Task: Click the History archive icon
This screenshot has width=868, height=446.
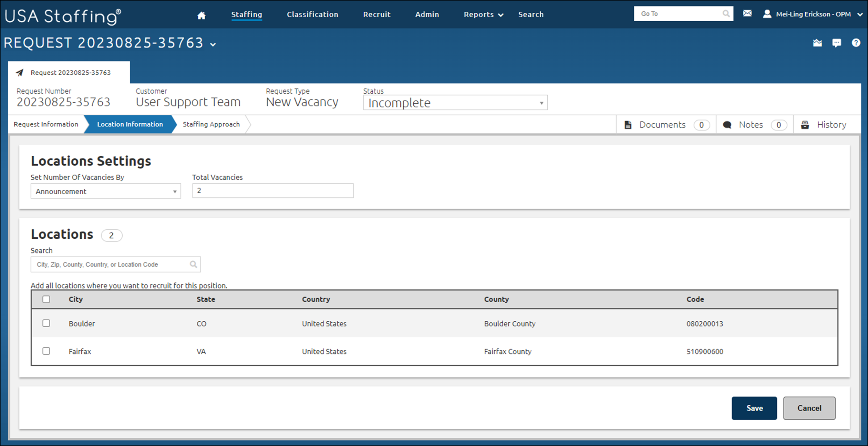Action: [x=805, y=125]
